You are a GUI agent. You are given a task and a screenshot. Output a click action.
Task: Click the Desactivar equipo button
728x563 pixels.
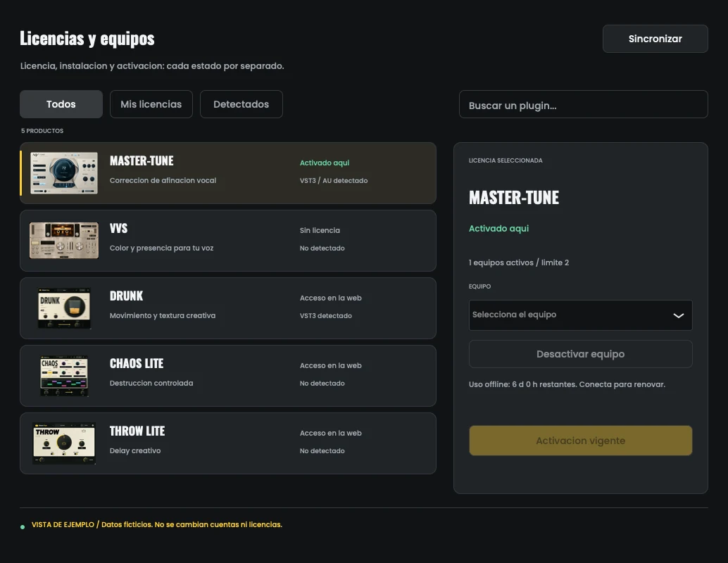point(580,354)
